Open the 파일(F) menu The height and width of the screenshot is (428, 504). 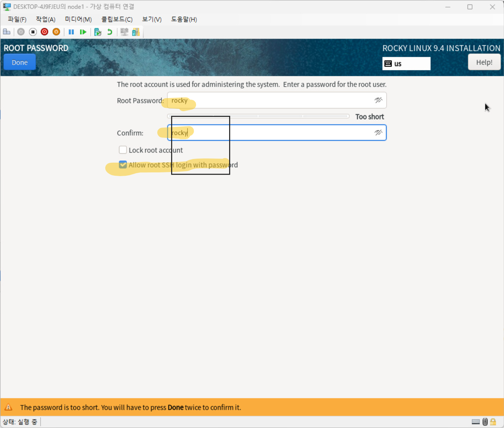coord(17,19)
